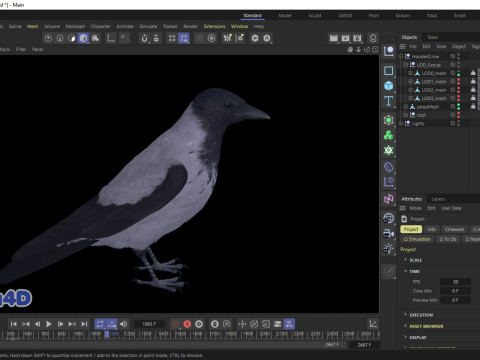Open Edit Render Settings clapperboard icon
The height and width of the screenshot is (360, 480).
(x=357, y=38)
